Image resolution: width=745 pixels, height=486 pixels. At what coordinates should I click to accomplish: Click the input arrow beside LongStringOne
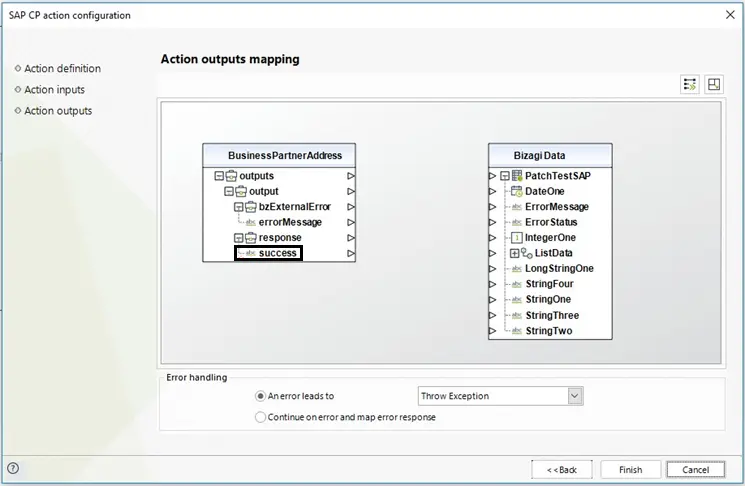click(493, 269)
